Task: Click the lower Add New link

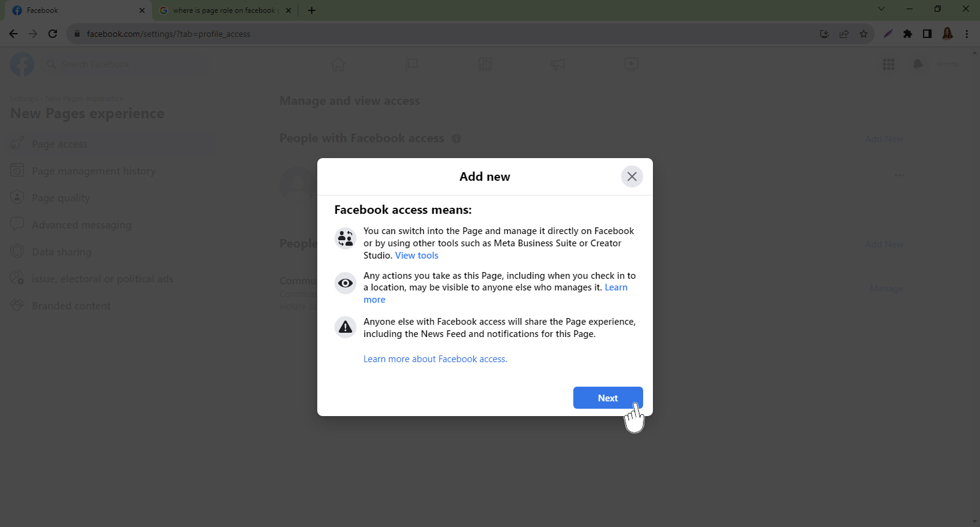Action: 884,245
